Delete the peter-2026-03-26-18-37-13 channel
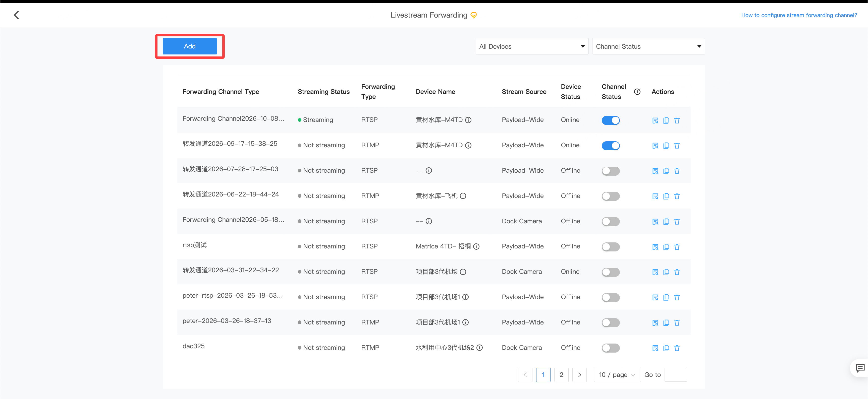This screenshot has height=399, width=868. [x=677, y=322]
